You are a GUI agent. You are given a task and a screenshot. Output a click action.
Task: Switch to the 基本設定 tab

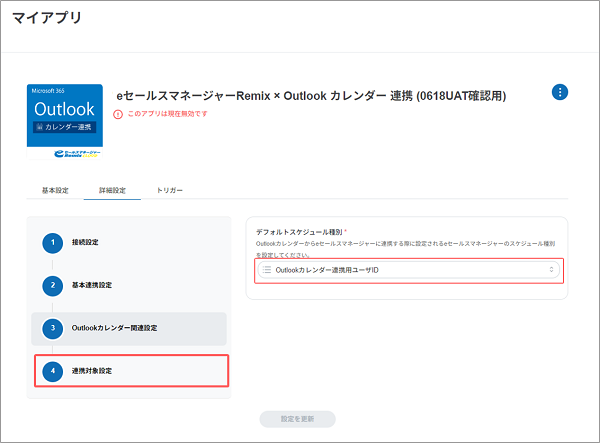click(x=55, y=189)
